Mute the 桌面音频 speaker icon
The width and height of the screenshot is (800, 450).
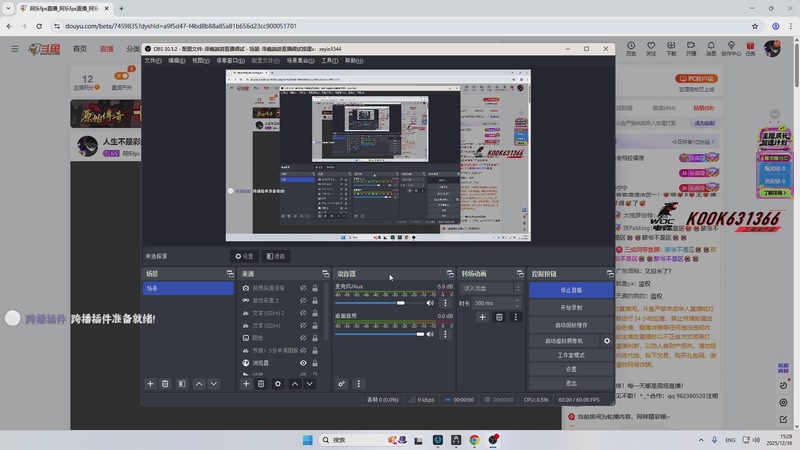[x=430, y=334]
